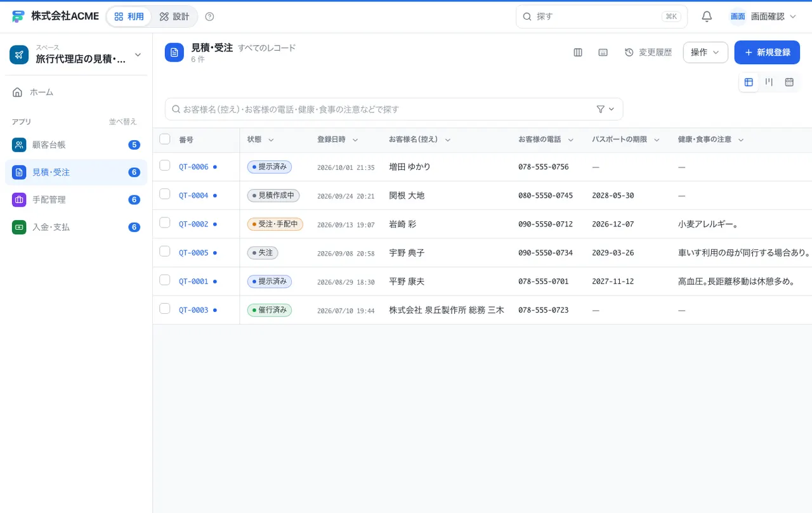Open the 操作 dropdown

coord(705,53)
